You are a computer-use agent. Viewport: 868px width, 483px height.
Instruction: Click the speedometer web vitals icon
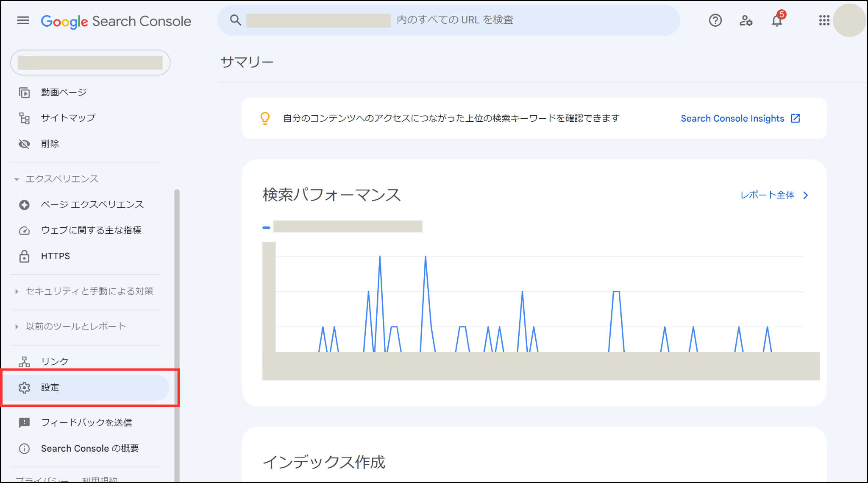tap(25, 231)
